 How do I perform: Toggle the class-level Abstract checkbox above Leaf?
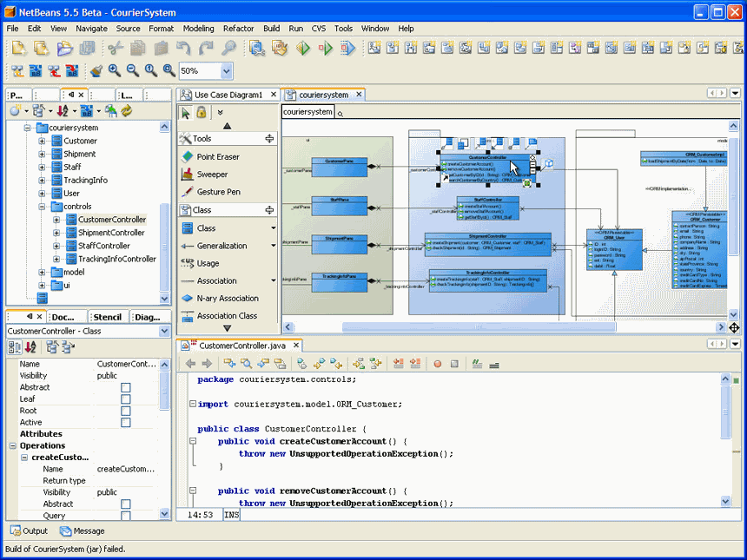[126, 387]
